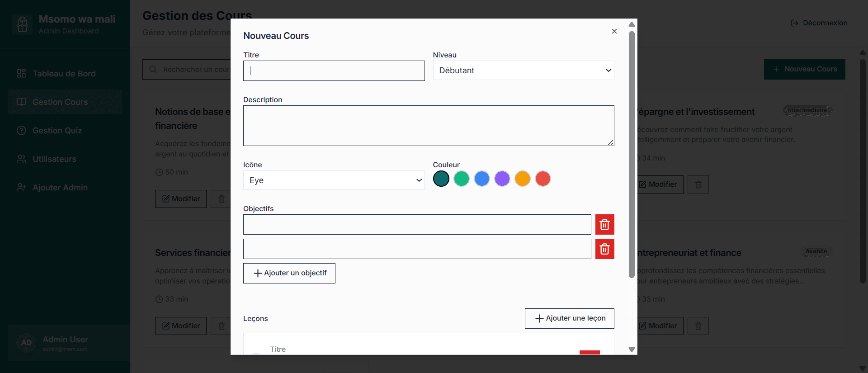
Task: Close the Nouveau Cours dialog
Action: pyautogui.click(x=614, y=31)
